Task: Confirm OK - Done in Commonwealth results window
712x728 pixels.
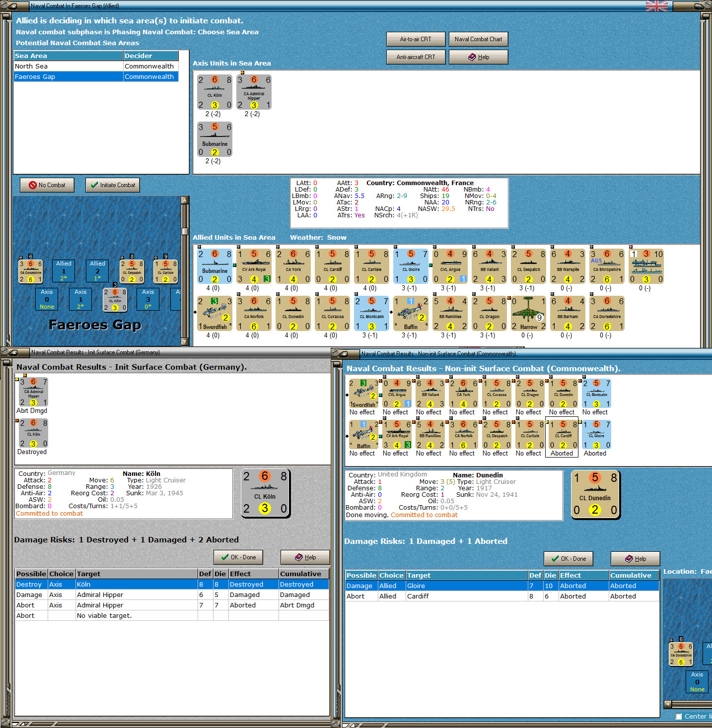Action: [569, 559]
